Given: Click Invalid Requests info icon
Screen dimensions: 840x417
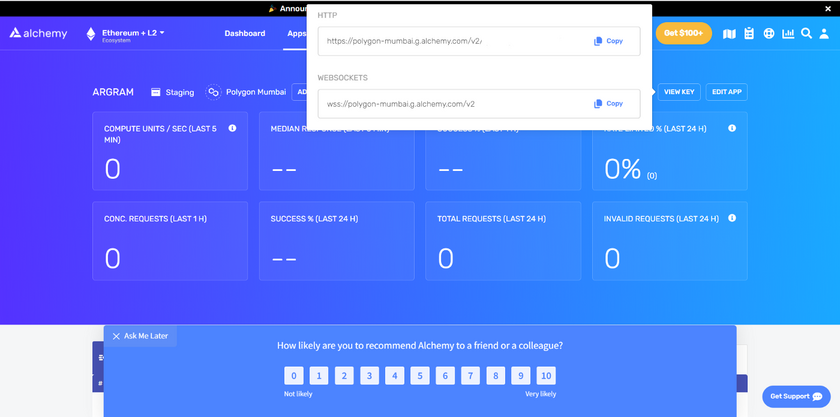Looking at the screenshot, I should 732,218.
